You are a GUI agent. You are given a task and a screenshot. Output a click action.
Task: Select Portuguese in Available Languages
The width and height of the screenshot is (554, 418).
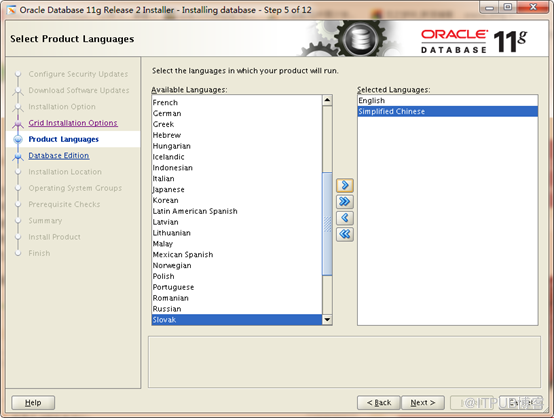[x=237, y=287]
